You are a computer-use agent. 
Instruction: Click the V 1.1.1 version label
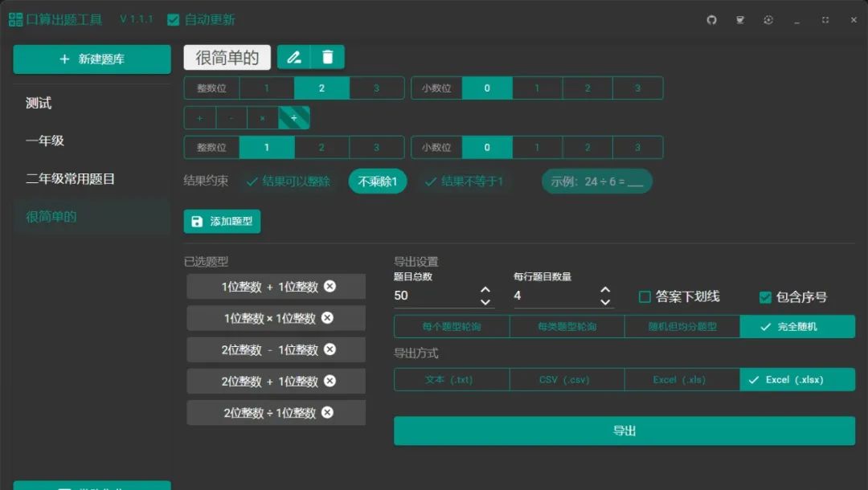pyautogui.click(x=136, y=19)
